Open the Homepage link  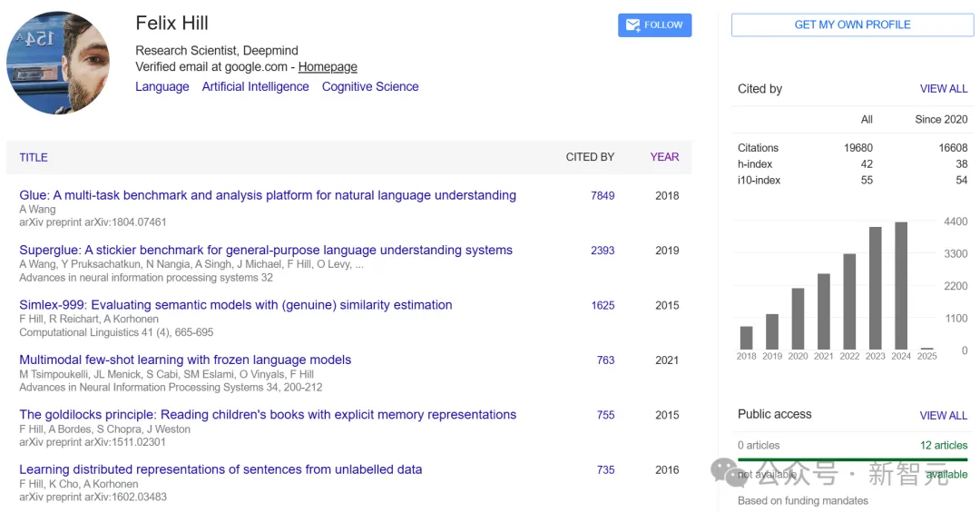tap(328, 67)
